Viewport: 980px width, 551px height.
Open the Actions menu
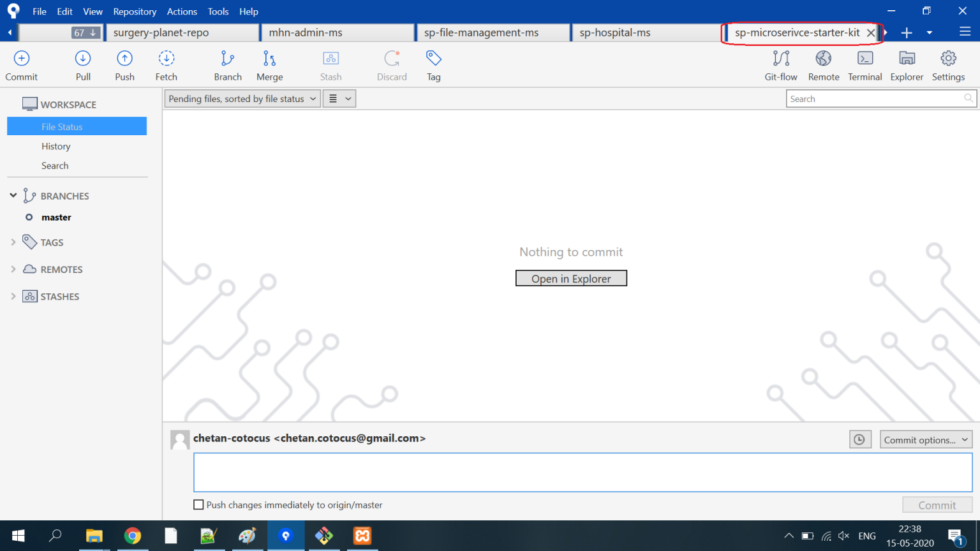coord(182,11)
